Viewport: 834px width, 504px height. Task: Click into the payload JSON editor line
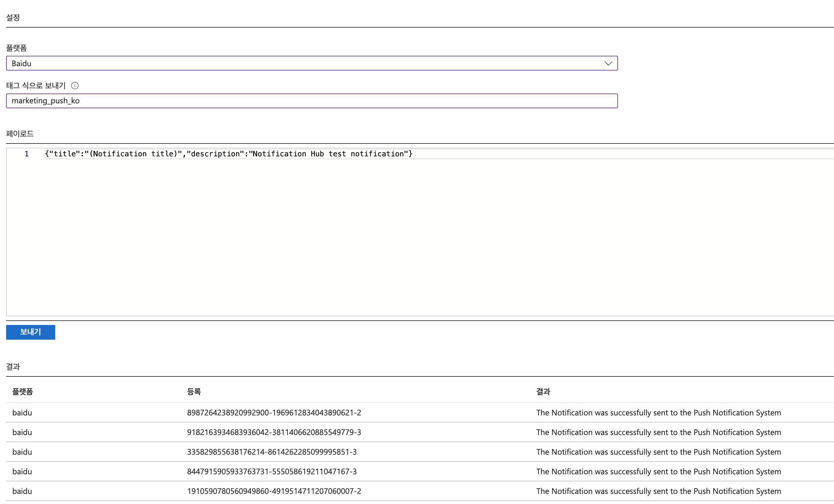[229, 154]
